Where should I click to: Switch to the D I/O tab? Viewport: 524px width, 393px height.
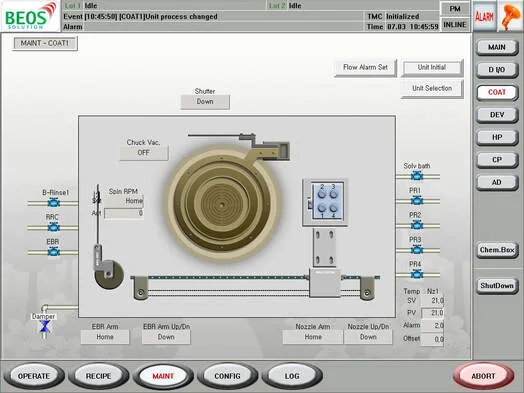coord(497,70)
